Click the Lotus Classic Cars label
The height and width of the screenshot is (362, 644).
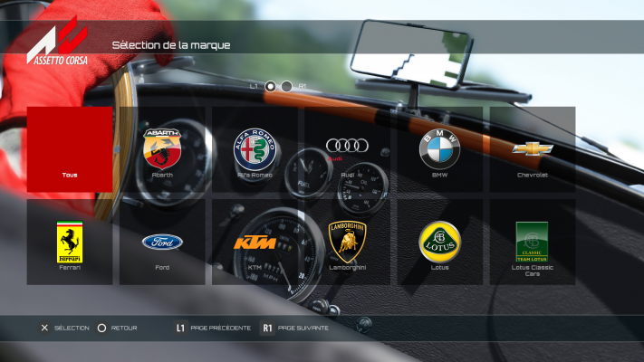coord(533,271)
